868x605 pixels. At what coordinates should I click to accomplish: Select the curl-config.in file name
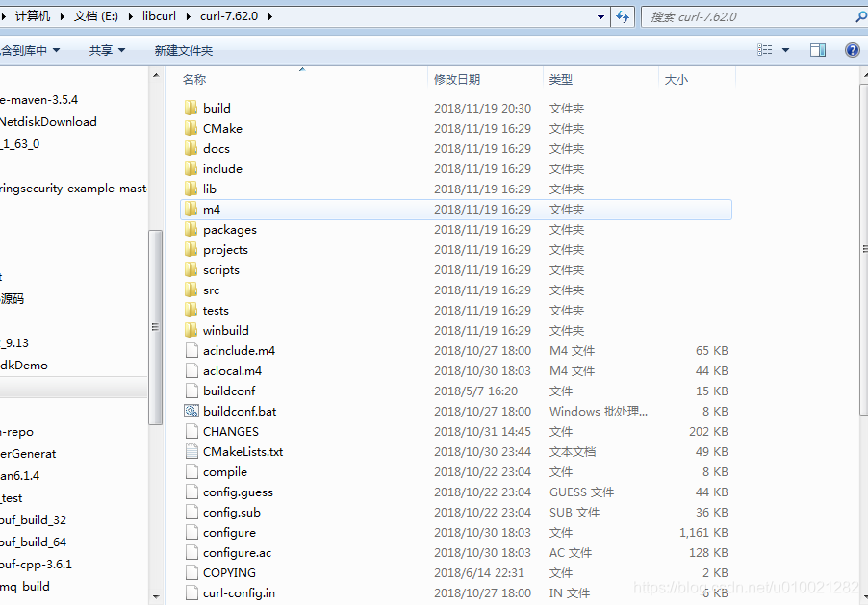coord(239,593)
